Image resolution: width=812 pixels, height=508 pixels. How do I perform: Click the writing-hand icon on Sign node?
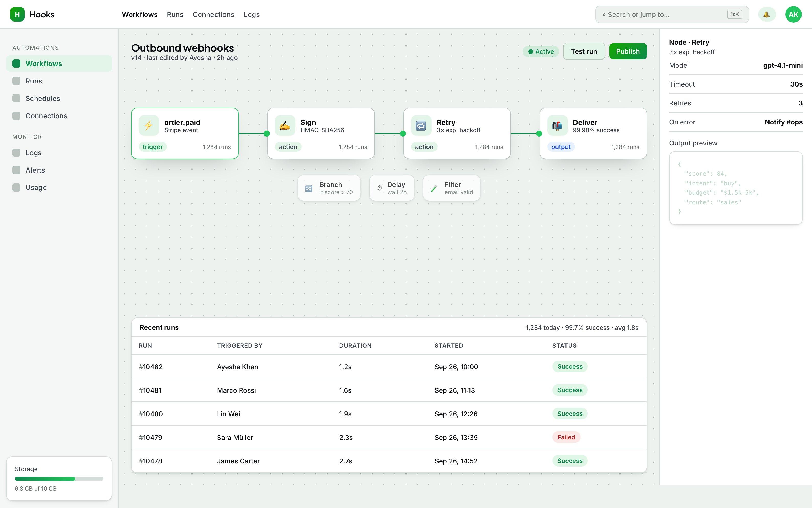285,126
